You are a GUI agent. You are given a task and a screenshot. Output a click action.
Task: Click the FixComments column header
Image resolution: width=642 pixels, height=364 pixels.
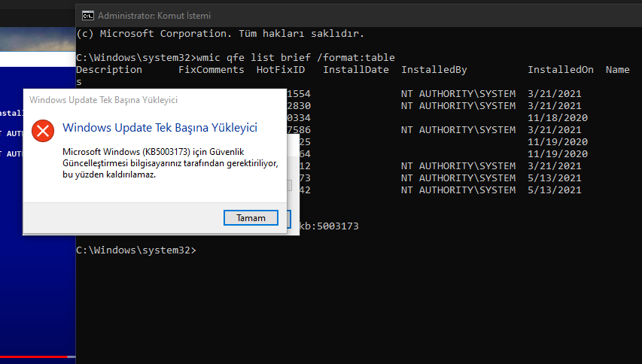pos(211,69)
